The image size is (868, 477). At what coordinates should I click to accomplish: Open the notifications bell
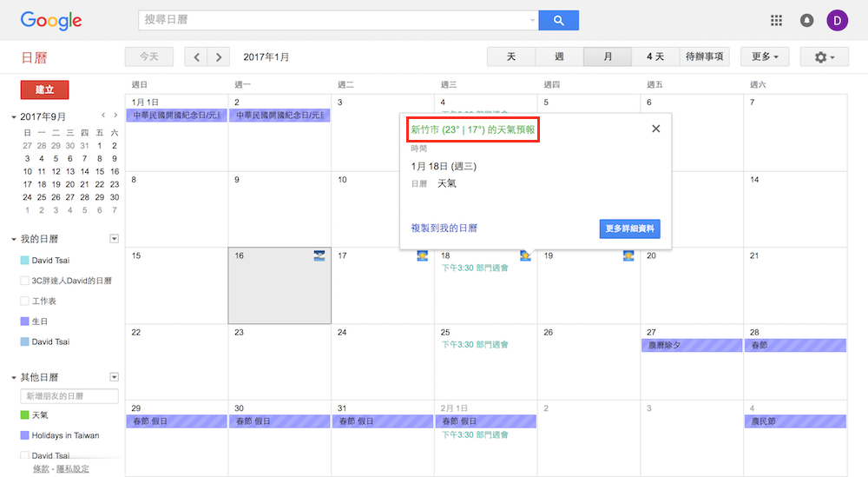806,21
